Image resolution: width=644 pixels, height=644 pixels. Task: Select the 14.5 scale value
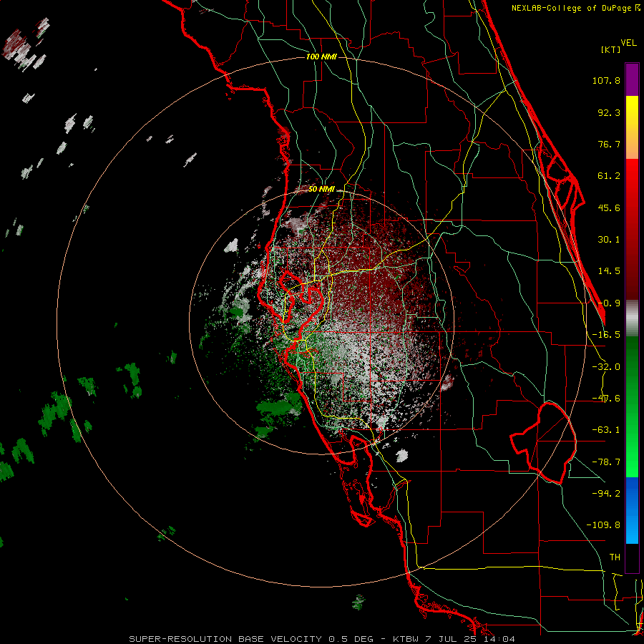(609, 271)
